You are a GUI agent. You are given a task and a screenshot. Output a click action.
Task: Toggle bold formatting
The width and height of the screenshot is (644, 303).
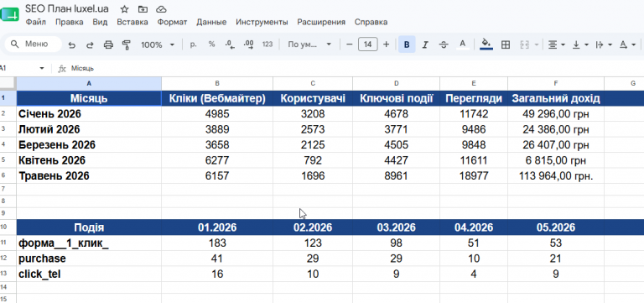[407, 44]
